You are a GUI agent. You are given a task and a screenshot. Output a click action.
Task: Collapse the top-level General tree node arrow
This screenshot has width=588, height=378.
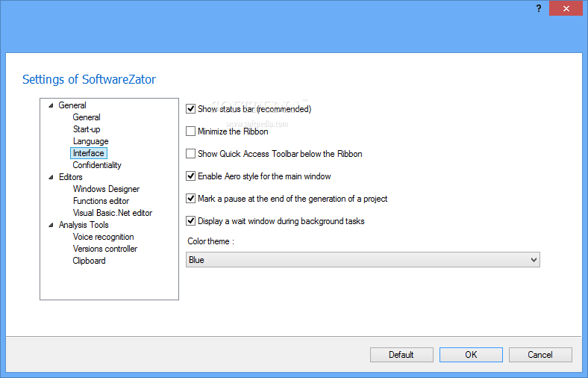click(x=51, y=105)
